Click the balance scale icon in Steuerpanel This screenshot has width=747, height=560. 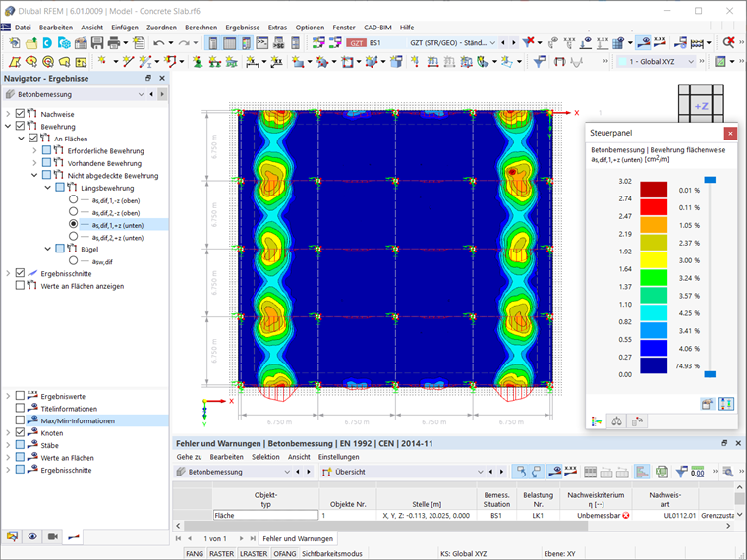[616, 420]
